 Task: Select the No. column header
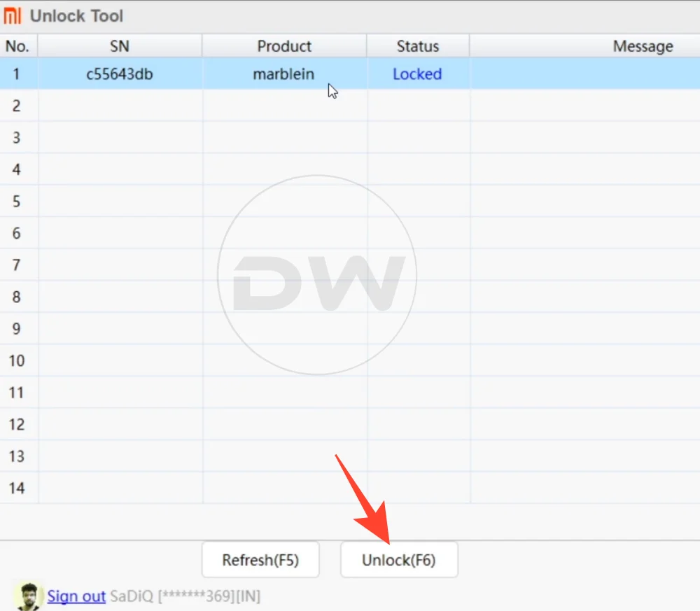(17, 46)
